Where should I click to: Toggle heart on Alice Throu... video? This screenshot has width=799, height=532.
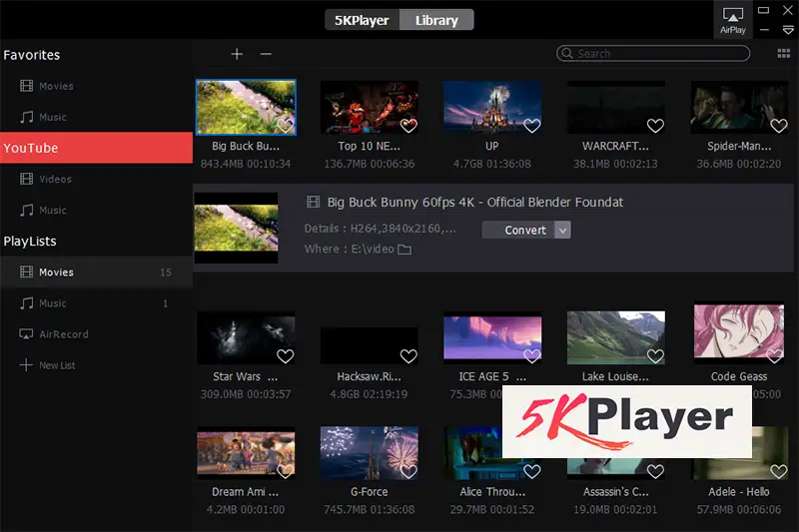coord(532,471)
